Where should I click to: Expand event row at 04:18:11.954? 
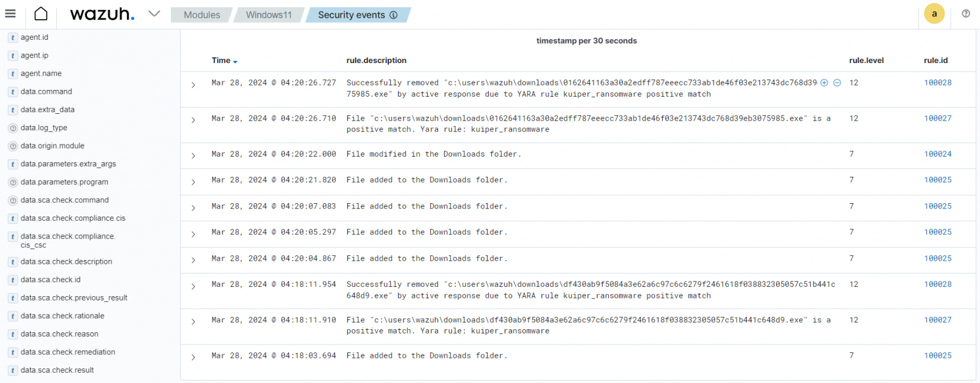[x=193, y=286]
